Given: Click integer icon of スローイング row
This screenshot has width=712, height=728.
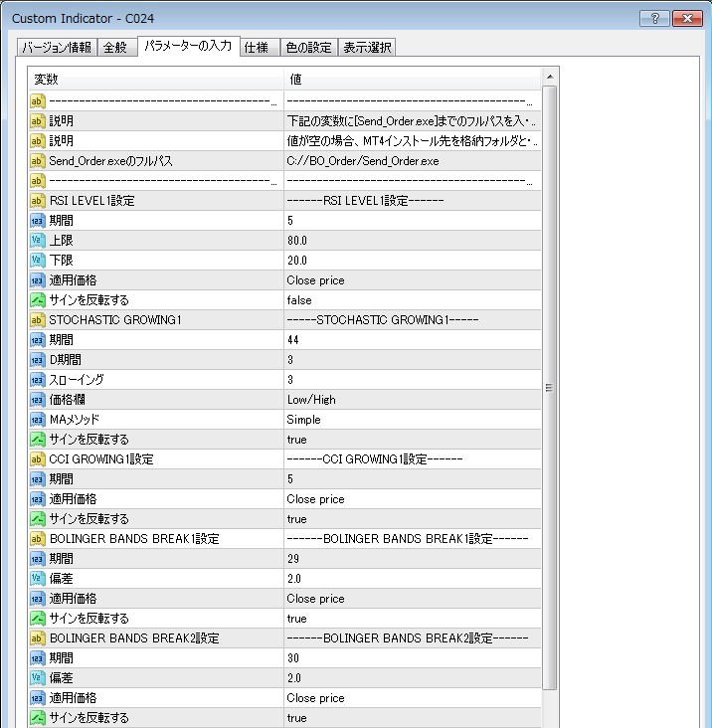Looking at the screenshot, I should (x=37, y=380).
